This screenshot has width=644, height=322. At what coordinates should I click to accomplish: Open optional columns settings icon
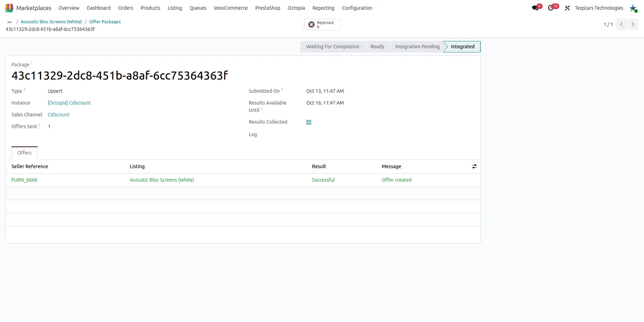point(475,166)
